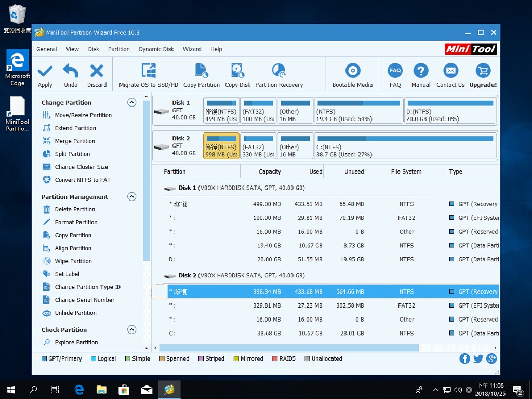Select Disk 1 FAT32 100 MB block

tap(258, 110)
